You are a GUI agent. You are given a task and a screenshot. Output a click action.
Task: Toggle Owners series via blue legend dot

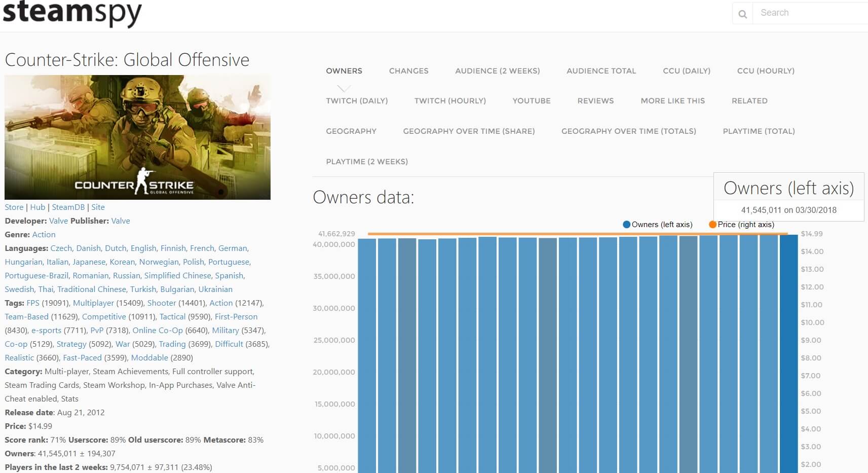click(626, 225)
